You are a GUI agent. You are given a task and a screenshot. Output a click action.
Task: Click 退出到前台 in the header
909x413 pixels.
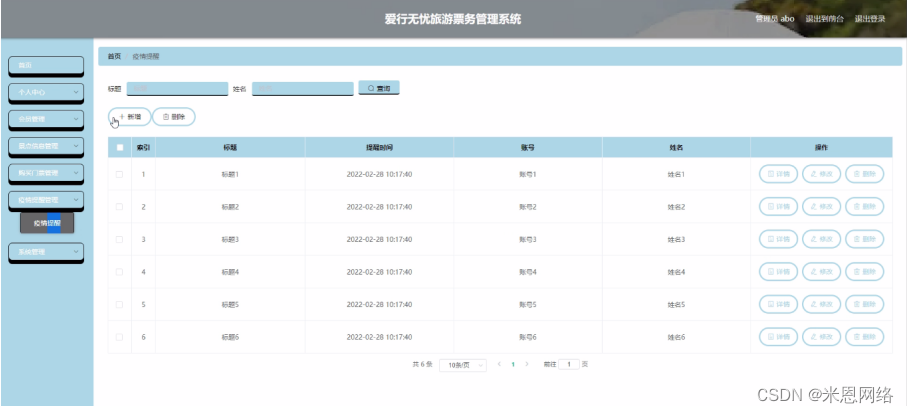point(824,19)
